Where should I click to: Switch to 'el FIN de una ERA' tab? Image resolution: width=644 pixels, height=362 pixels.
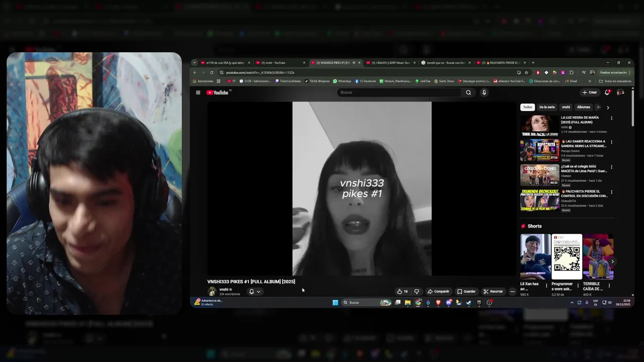click(x=225, y=63)
